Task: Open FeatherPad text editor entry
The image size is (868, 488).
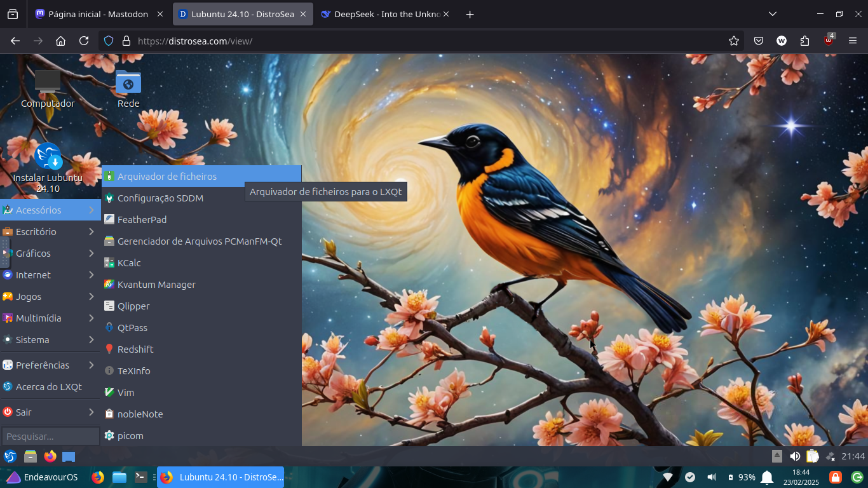Action: tap(201, 220)
